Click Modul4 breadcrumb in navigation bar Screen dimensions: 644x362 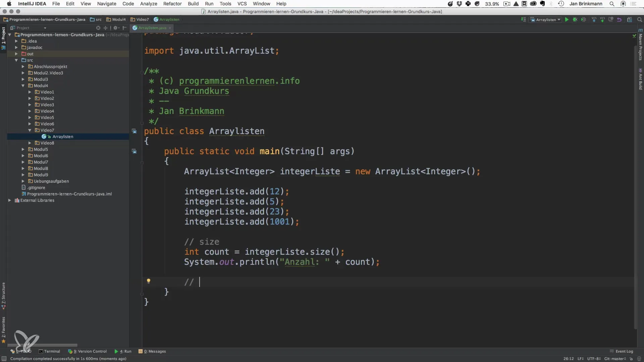(x=116, y=19)
